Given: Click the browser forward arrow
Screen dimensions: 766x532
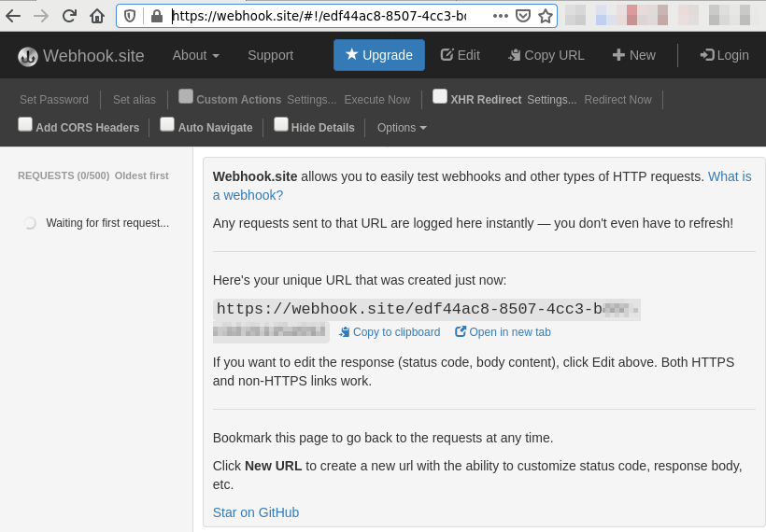Looking at the screenshot, I should pos(41,16).
